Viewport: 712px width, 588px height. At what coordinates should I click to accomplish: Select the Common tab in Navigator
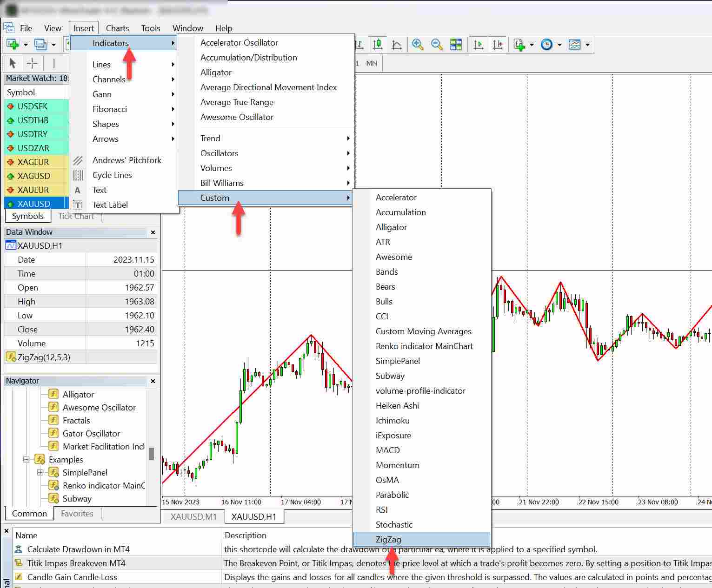pyautogui.click(x=29, y=514)
